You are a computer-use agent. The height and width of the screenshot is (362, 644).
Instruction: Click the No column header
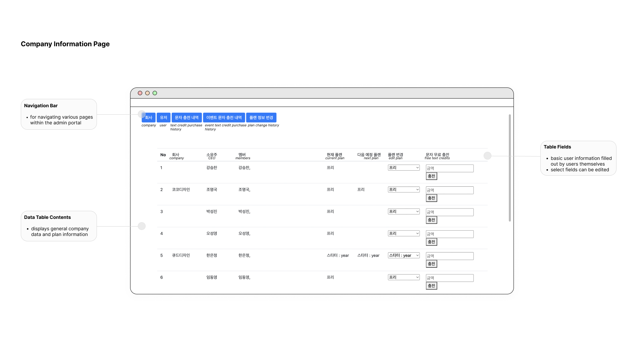point(163,155)
